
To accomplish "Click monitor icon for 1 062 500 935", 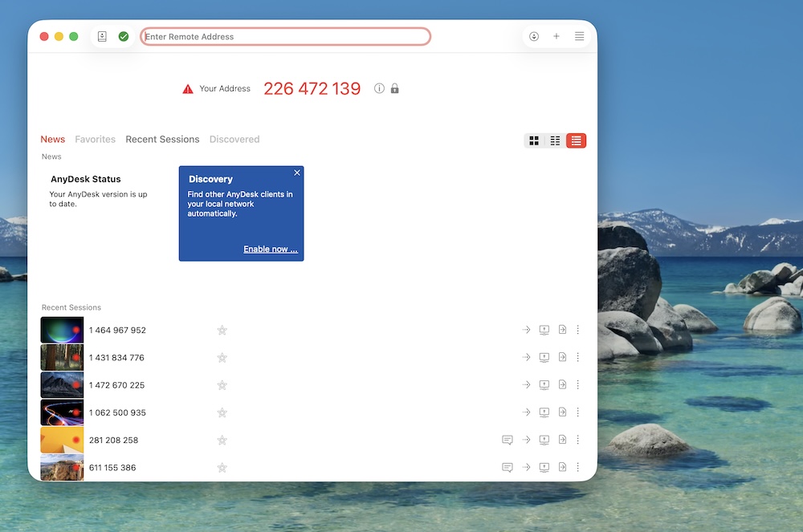I will 544,412.
